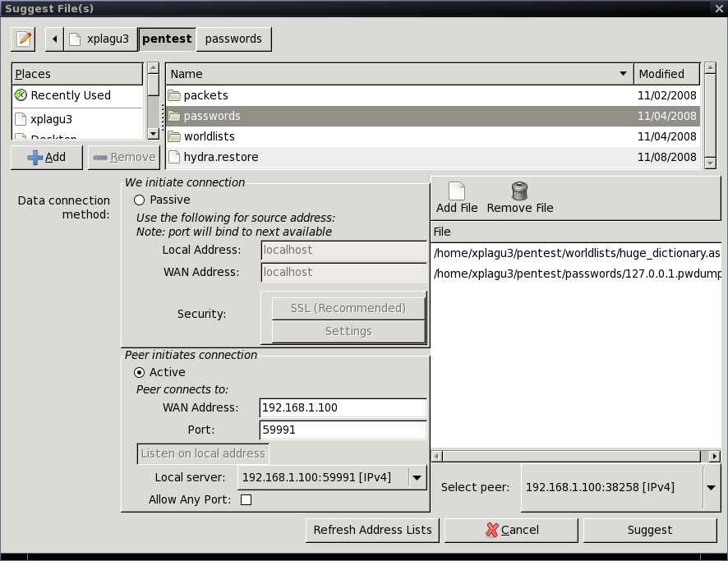This screenshot has height=561, width=728.
Task: Click the back arrow in path bar
Action: pyautogui.click(x=54, y=39)
